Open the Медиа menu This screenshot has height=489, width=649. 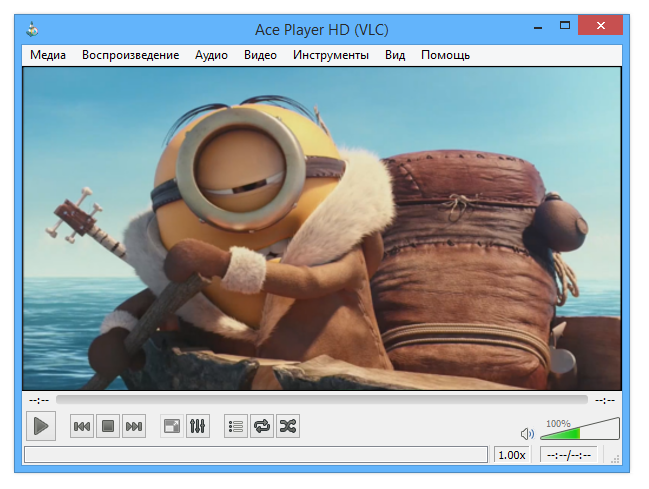[x=48, y=55]
